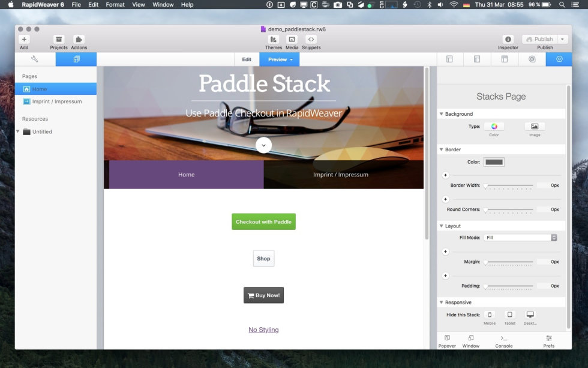Open the Publish dropdown arrow
Screen dimensions: 588x368
(x=563, y=40)
